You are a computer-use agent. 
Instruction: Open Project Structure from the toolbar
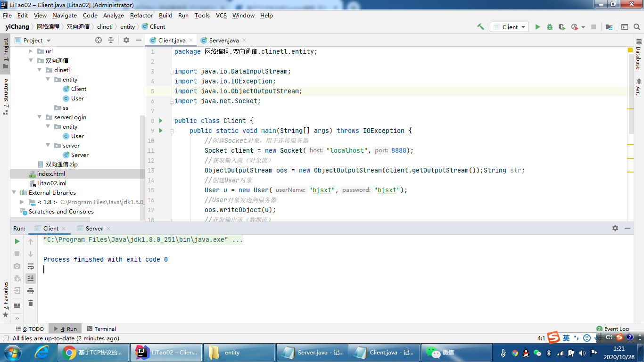coord(609,27)
